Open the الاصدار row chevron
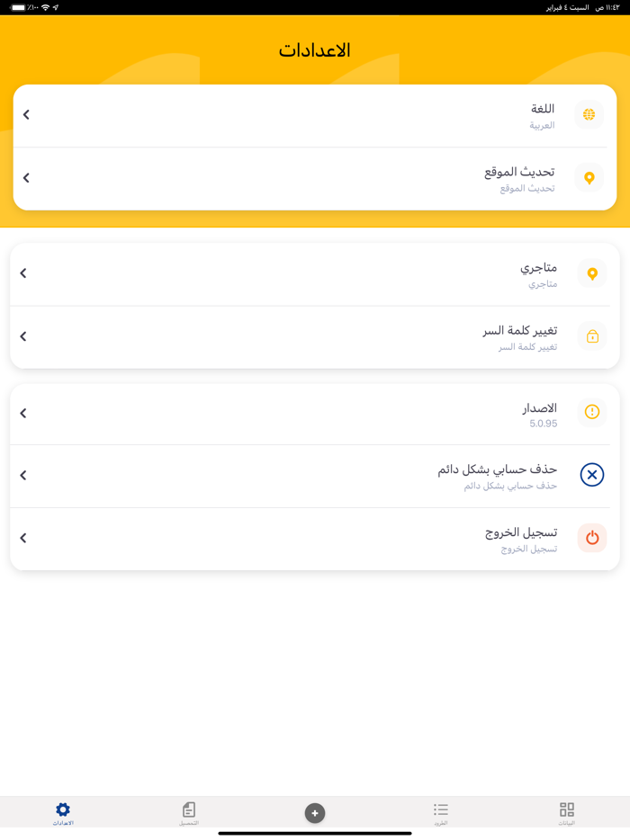Screen dimensions: 630x840 pos(23,414)
